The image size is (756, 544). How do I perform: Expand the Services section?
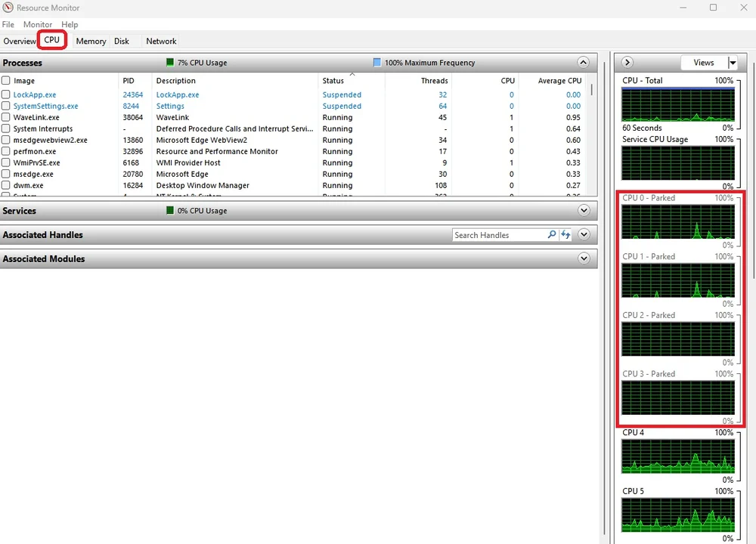click(583, 211)
